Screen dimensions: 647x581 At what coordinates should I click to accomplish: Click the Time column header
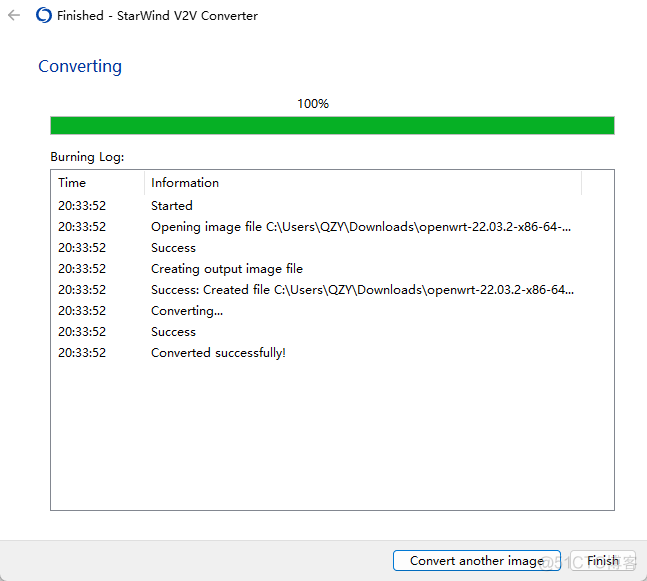[98, 183]
